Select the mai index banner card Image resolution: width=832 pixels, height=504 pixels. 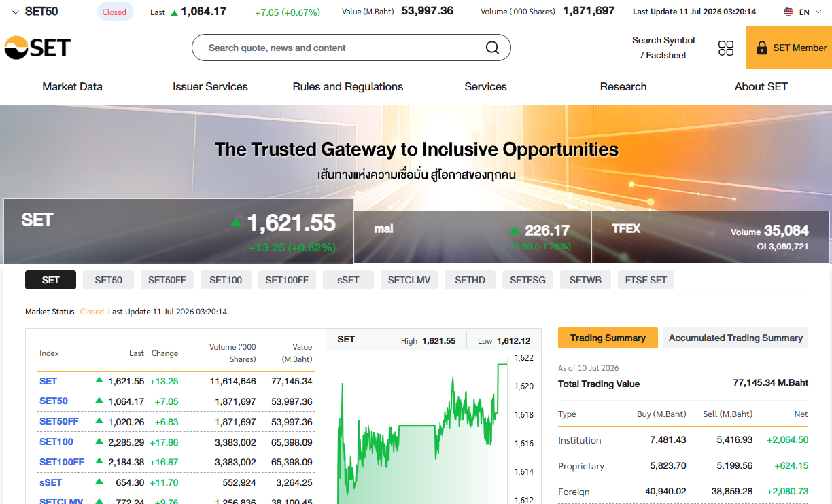[x=472, y=236]
